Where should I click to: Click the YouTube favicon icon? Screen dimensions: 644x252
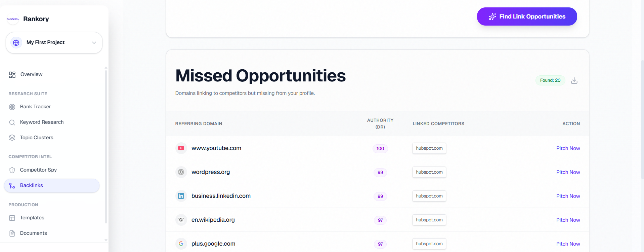click(x=181, y=148)
